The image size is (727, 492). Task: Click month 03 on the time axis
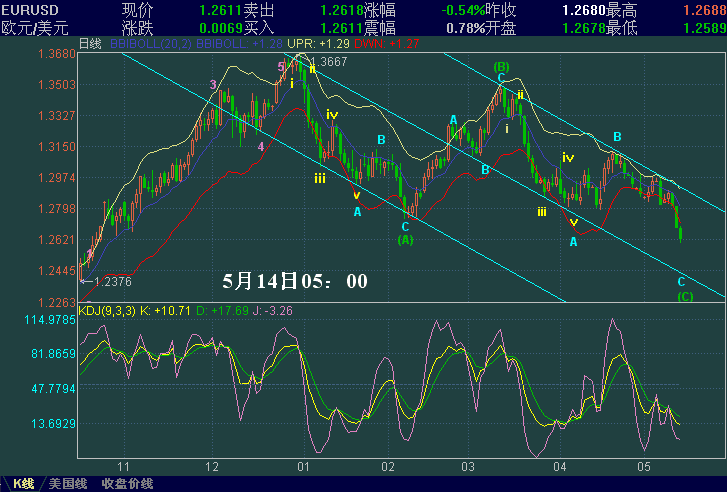(468, 467)
